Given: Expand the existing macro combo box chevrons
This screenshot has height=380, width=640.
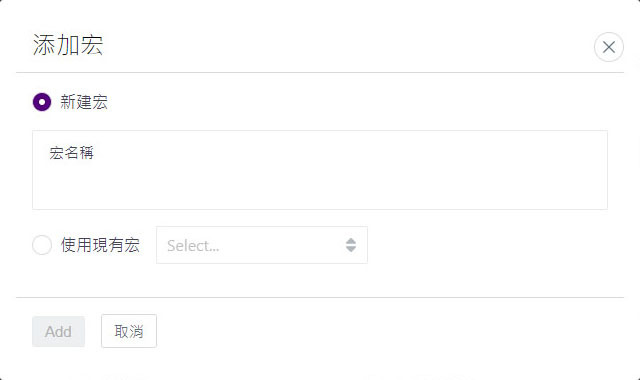Looking at the screenshot, I should 351,245.
